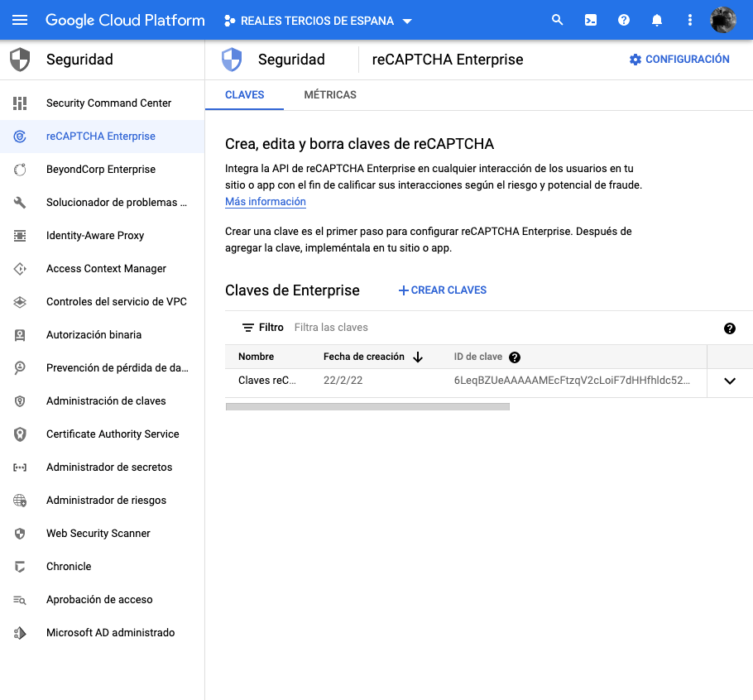
Task: Switch to the MÉTRICAS tab
Action: pyautogui.click(x=330, y=95)
